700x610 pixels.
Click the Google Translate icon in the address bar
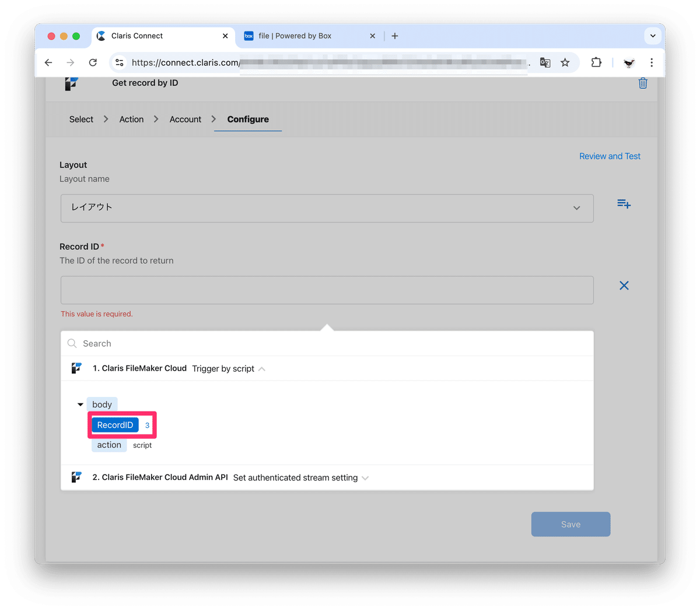click(544, 62)
